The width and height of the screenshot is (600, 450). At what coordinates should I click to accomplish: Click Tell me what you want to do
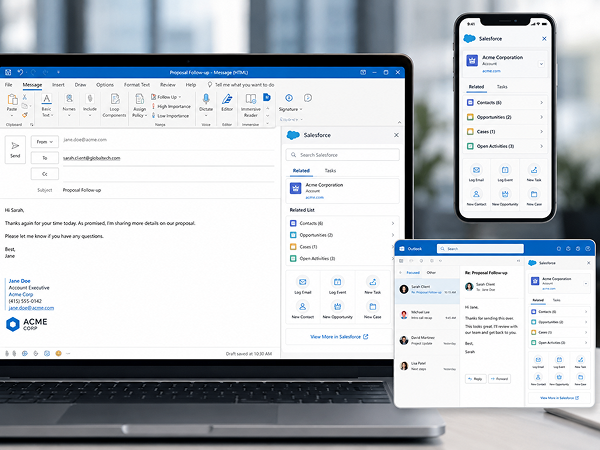241,85
